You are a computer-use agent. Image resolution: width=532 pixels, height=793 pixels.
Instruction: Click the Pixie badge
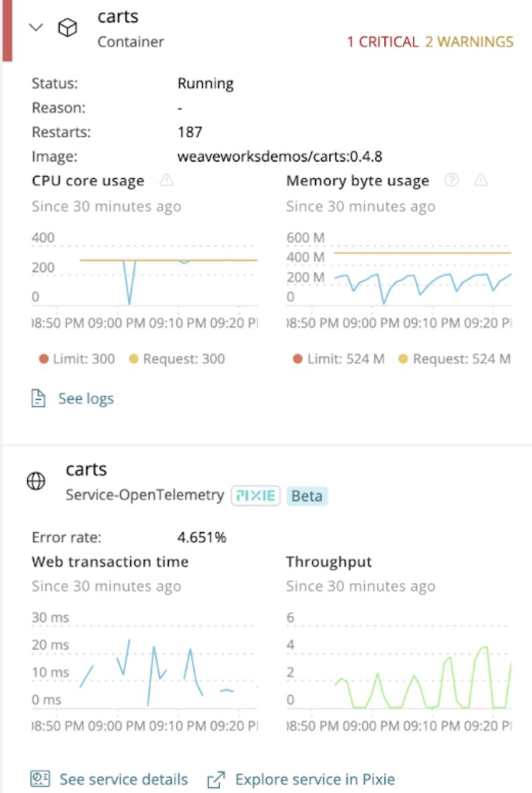pos(255,496)
